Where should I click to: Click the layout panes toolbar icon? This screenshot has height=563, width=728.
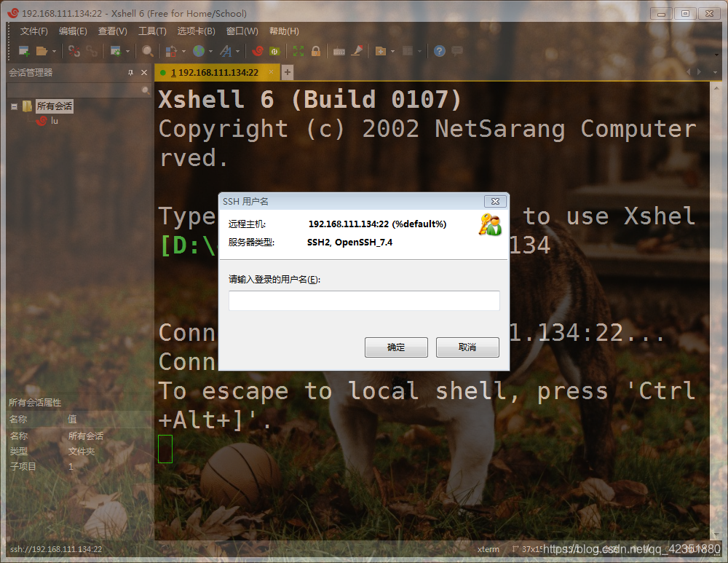pos(408,51)
